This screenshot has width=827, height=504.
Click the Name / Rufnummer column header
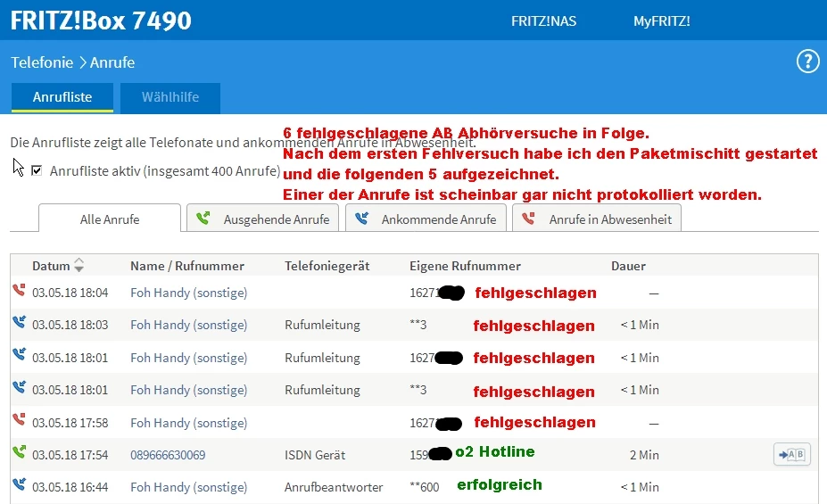click(187, 266)
